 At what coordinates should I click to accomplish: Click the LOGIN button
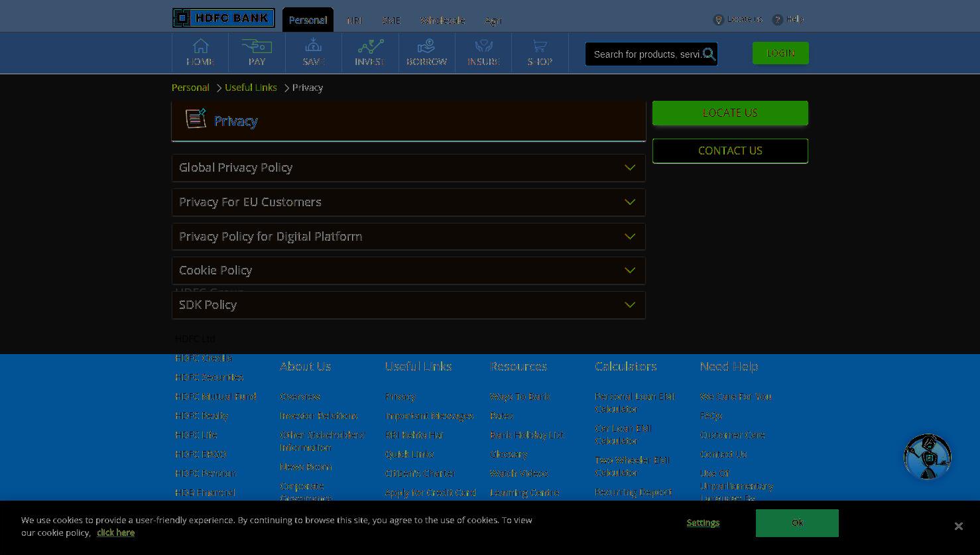tap(780, 53)
